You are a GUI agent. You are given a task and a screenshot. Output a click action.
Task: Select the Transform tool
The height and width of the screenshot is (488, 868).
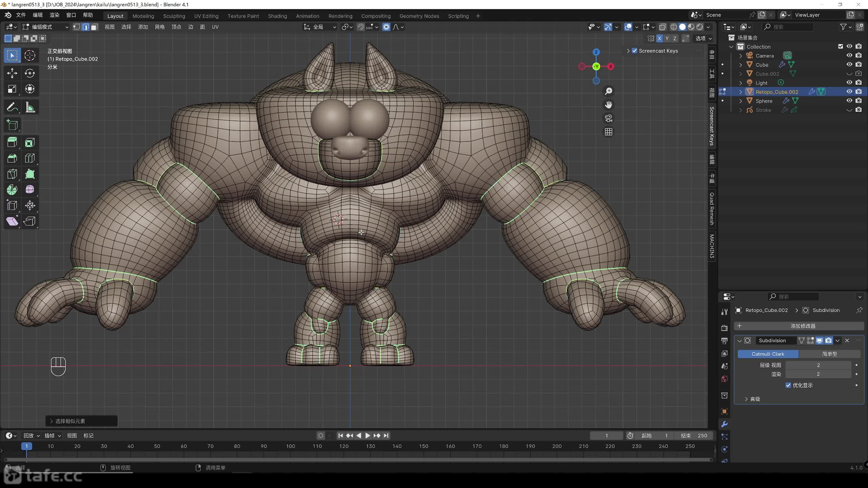30,89
